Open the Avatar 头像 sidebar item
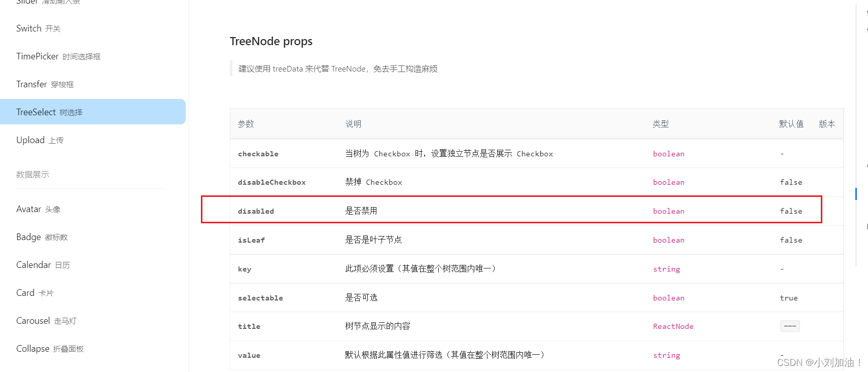The height and width of the screenshot is (372, 868). click(x=39, y=209)
